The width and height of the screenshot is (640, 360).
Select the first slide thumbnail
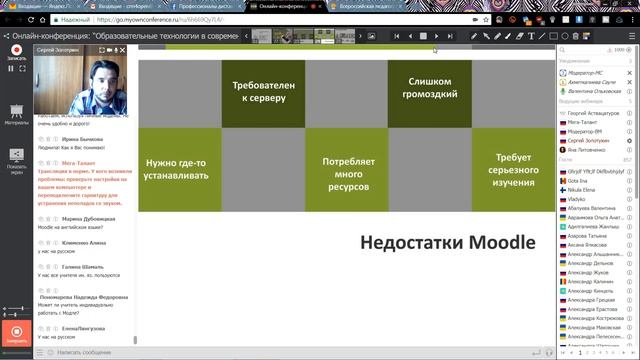click(262, 36)
